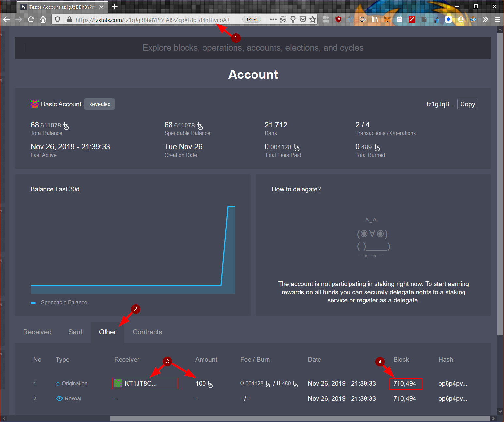Click the '0.489' total burned value
The image size is (504, 422).
367,147
